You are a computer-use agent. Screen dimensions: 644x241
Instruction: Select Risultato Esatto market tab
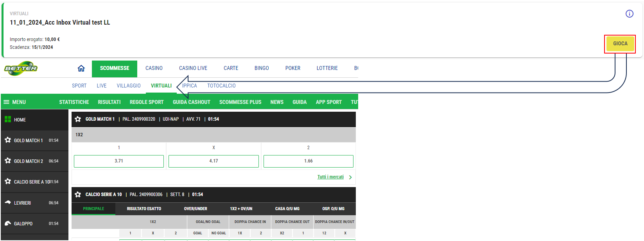pos(144,209)
